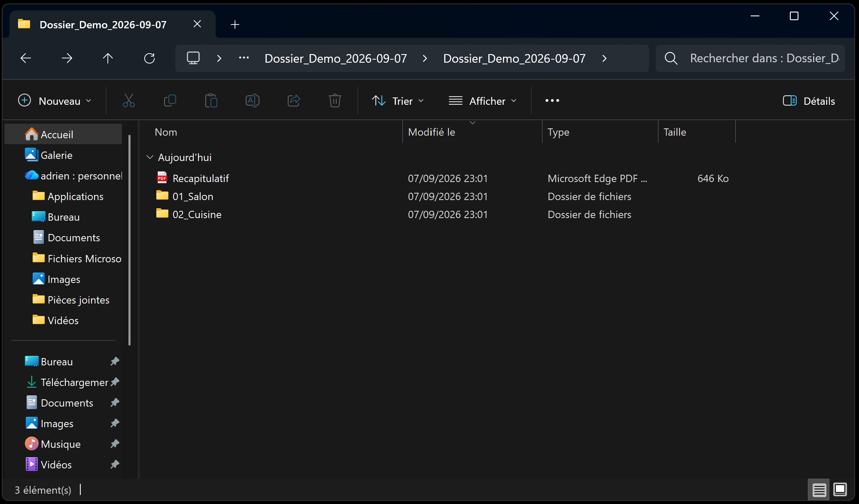Click the Copy icon in toolbar
Image resolution: width=859 pixels, height=504 pixels.
pos(170,101)
